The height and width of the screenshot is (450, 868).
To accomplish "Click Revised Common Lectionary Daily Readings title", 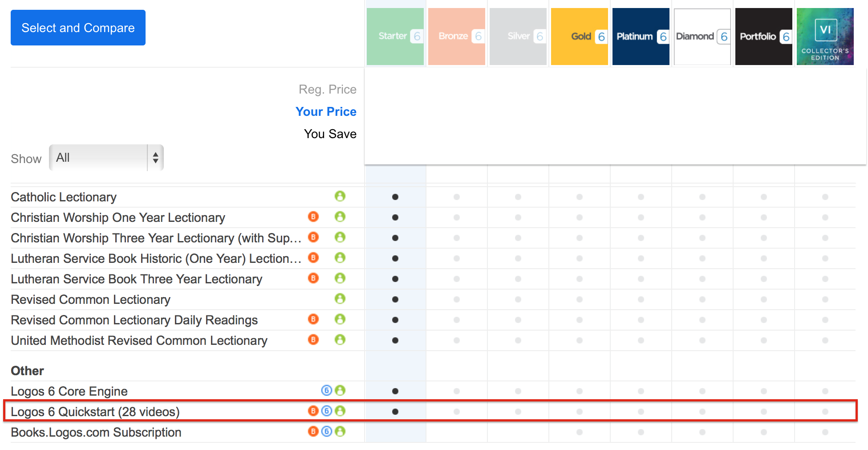I will pyautogui.click(x=134, y=320).
